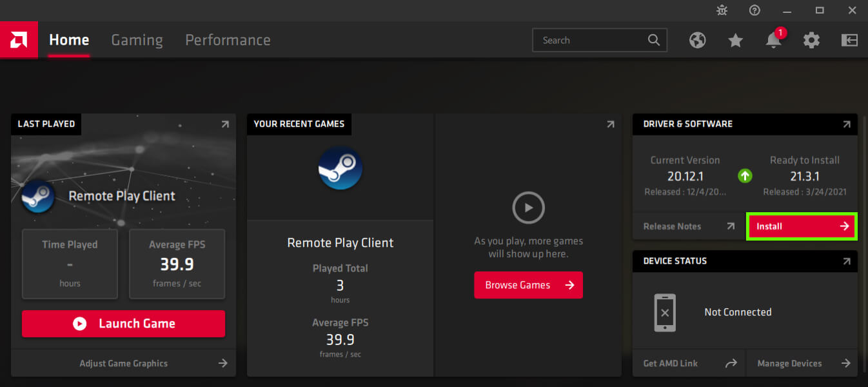Click Remote Play Client title in Recent Games
Screen dimensions: 868x387
[340, 243]
